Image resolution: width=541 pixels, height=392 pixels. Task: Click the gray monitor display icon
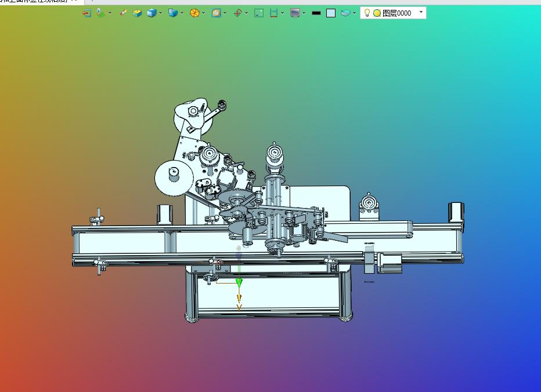pyautogui.click(x=295, y=13)
